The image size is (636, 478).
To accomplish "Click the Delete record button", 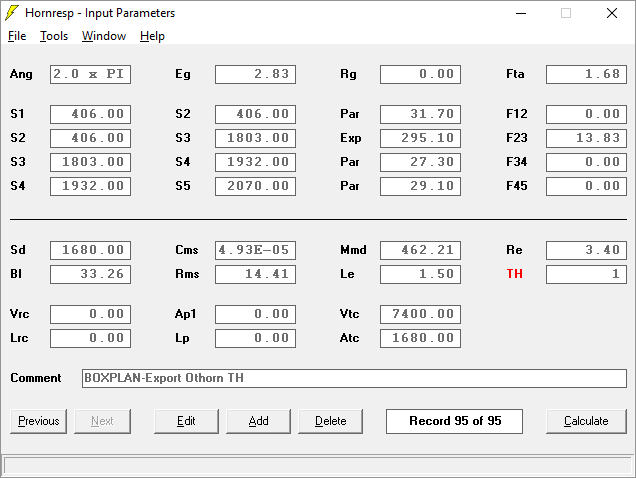I will pos(331,421).
